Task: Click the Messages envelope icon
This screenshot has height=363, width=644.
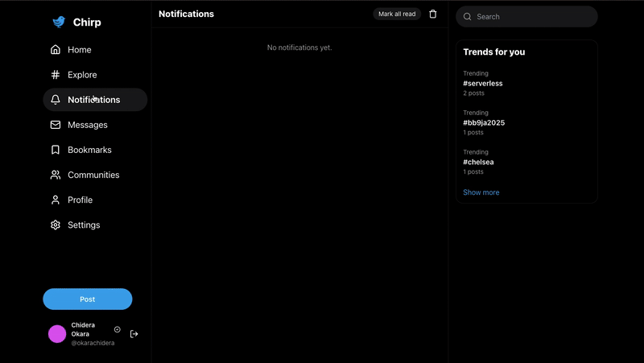Action: (x=56, y=125)
